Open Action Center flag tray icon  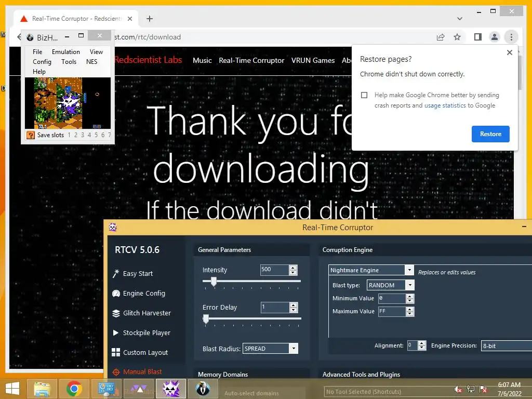point(483,389)
